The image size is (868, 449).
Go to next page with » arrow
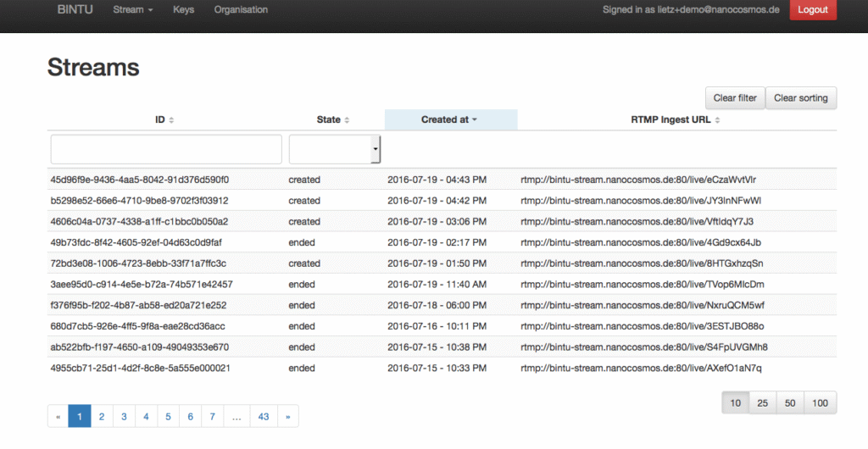pyautogui.click(x=288, y=417)
